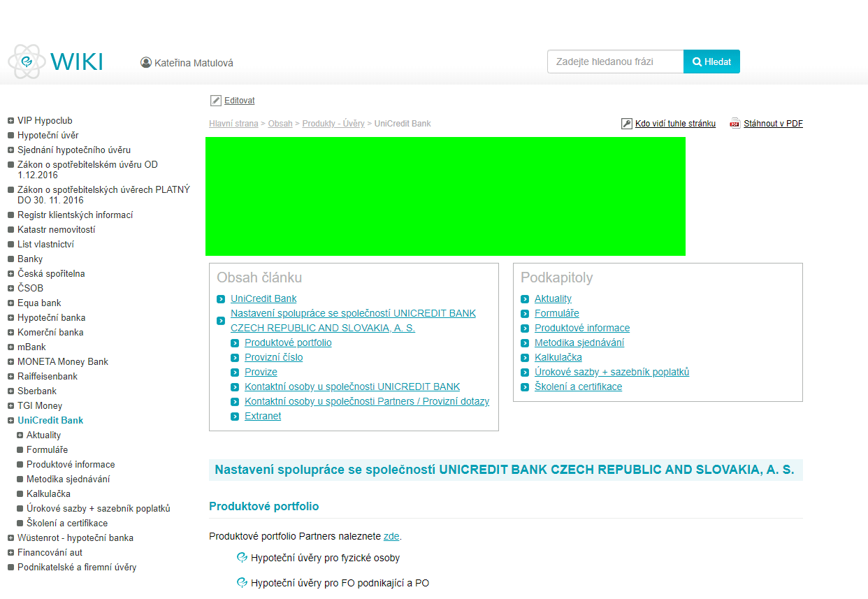The width and height of the screenshot is (868, 599).
Task: Click the user profile icon beside Kateřina Matulová
Action: (x=146, y=62)
